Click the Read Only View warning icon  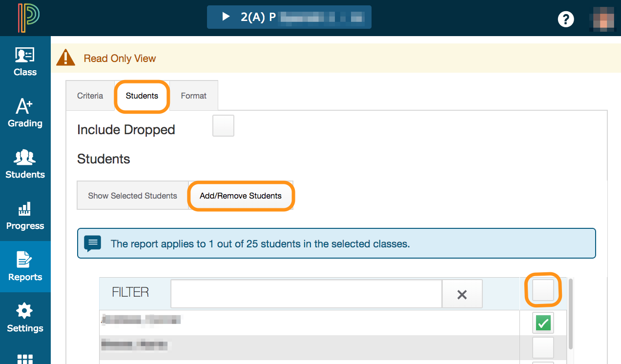pyautogui.click(x=66, y=58)
